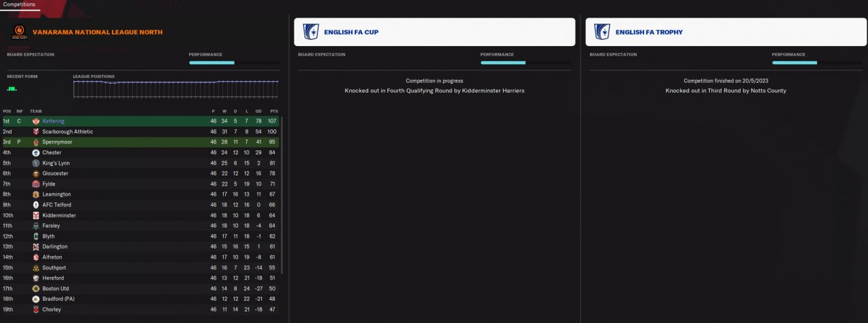This screenshot has height=323, width=868.
Task: Open the Kettering team name link
Action: click(54, 121)
